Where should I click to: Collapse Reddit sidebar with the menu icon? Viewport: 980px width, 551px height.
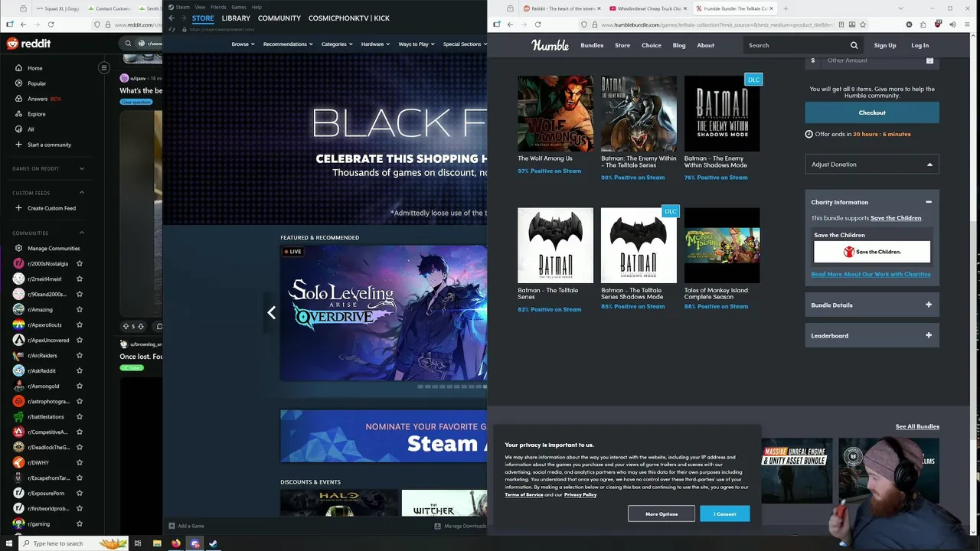pyautogui.click(x=104, y=68)
